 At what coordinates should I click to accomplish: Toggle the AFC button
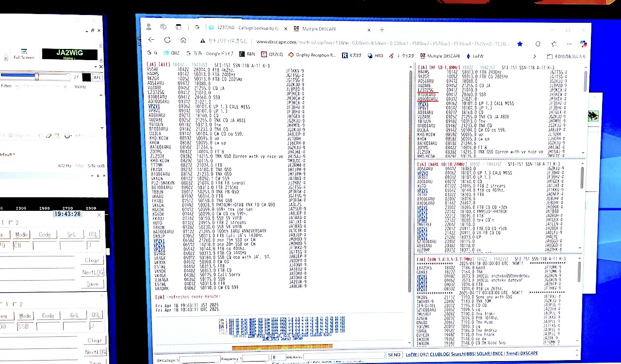click(x=98, y=77)
